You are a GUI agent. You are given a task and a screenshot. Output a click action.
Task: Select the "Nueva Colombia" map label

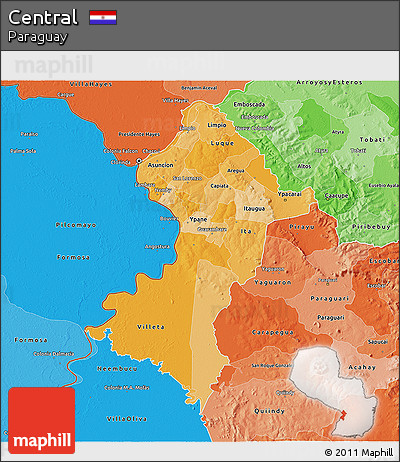(x=255, y=128)
